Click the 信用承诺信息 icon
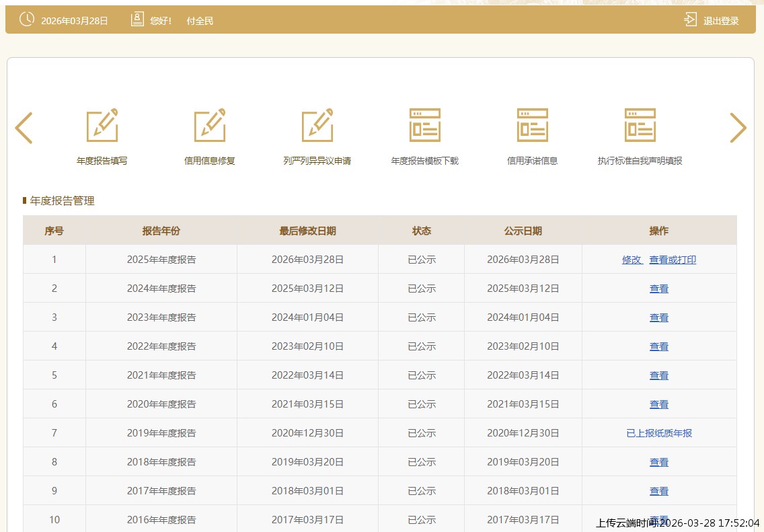The width and height of the screenshot is (764, 532). 533,125
